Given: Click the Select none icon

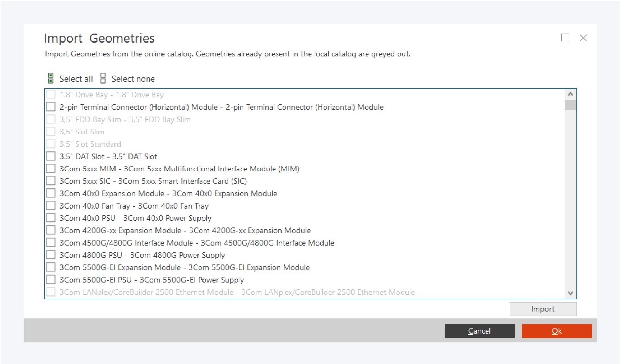Looking at the screenshot, I should tap(103, 78).
